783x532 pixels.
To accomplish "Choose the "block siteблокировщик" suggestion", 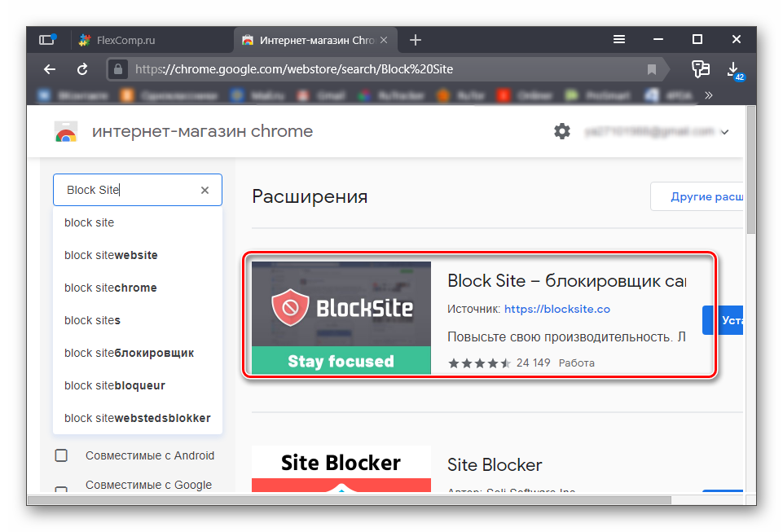I will tap(138, 353).
